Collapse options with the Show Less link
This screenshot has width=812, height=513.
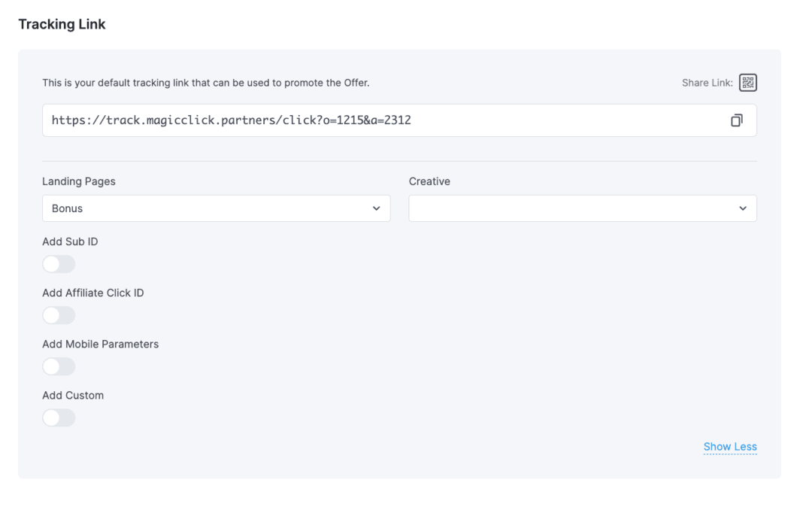tap(729, 447)
